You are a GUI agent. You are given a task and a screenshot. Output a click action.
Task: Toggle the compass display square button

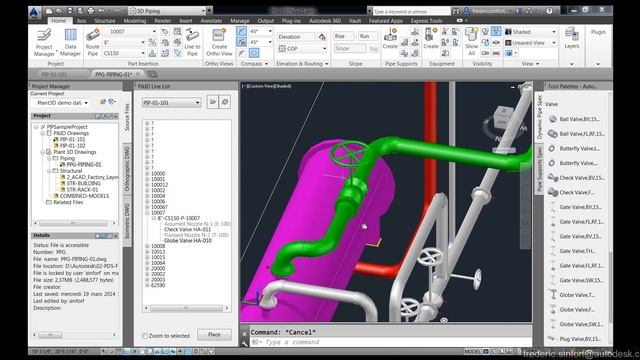pyautogui.click(x=254, y=53)
